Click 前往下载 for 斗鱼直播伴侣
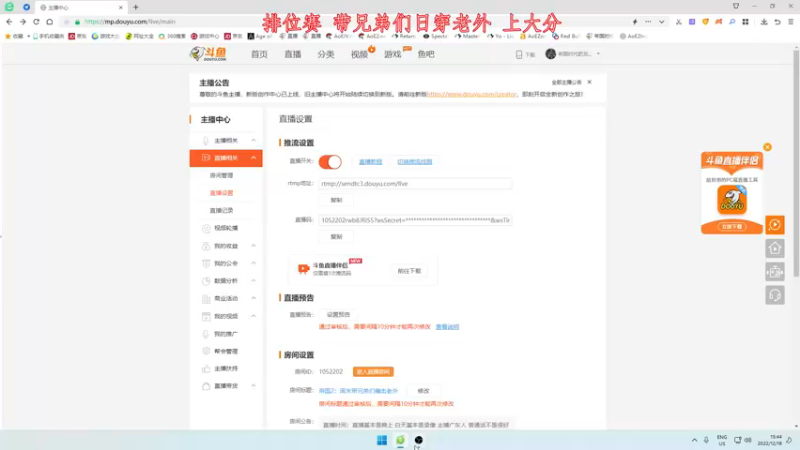This screenshot has width=800, height=450. tap(409, 271)
